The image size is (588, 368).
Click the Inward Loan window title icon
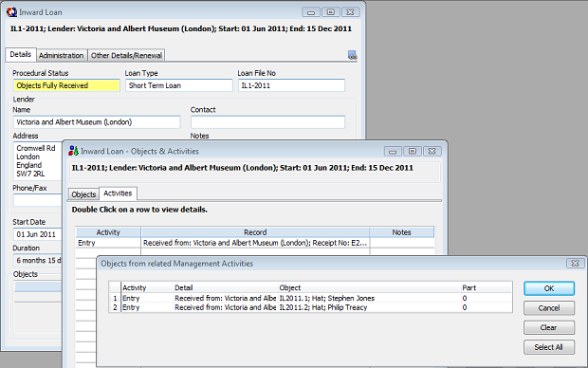coord(11,12)
